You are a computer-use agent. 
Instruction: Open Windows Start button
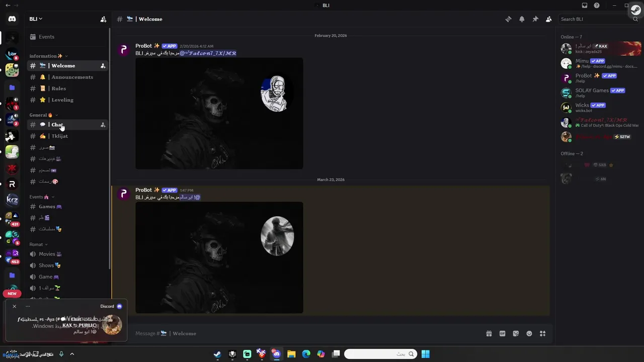[x=426, y=354]
